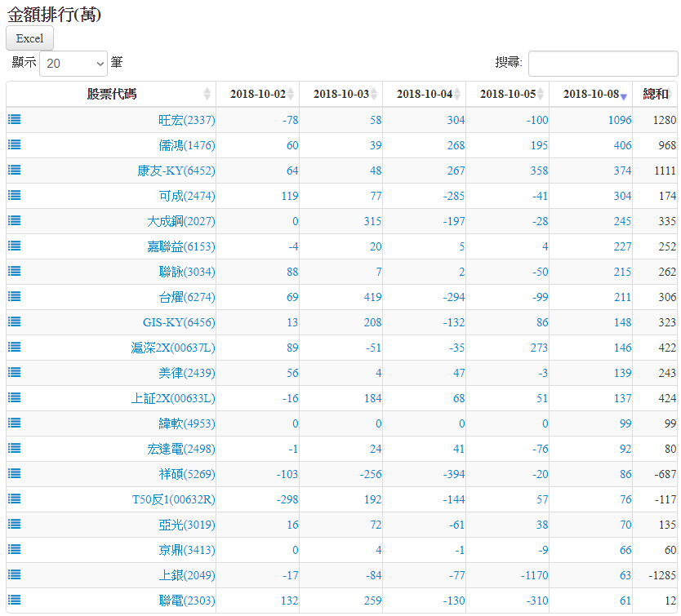Click the 1096 value for 旺宏
Viewport: 681px width, 616px height.
point(619,120)
